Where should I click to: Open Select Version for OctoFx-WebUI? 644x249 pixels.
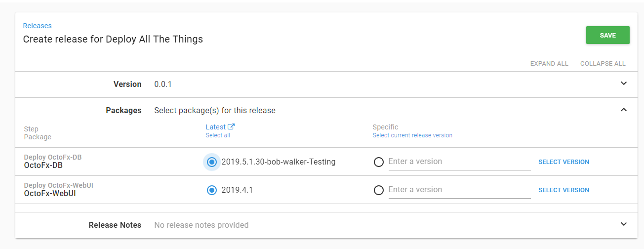coord(563,190)
